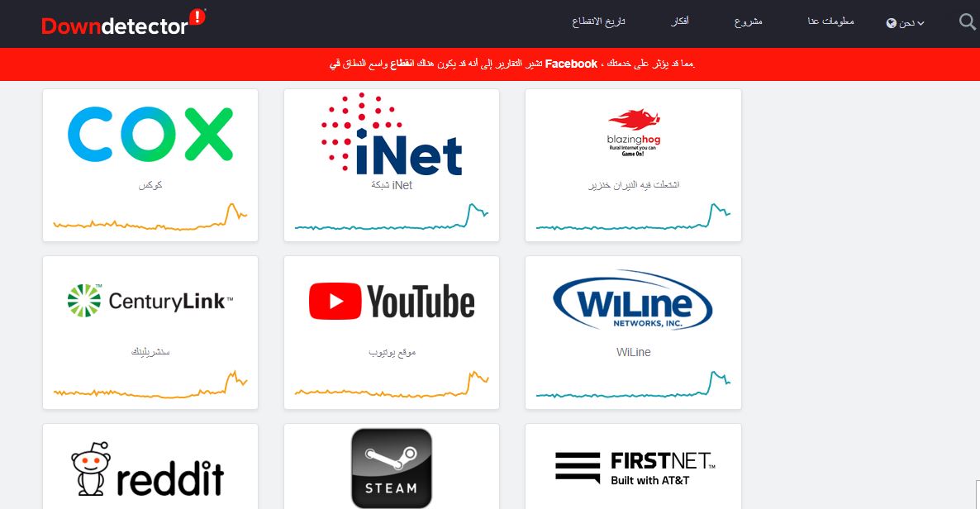Open the أفكار menu item
Viewport: 980px width, 509px height.
[x=679, y=21]
